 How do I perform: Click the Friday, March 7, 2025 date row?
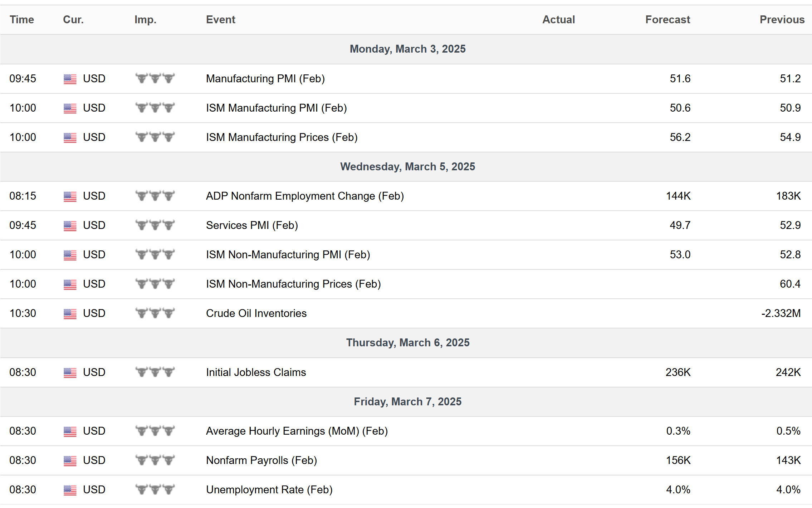click(x=406, y=402)
